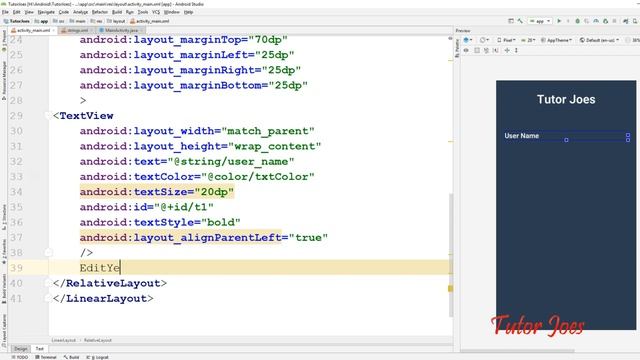
Task: Open the Tools menu
Action: [x=142, y=12]
